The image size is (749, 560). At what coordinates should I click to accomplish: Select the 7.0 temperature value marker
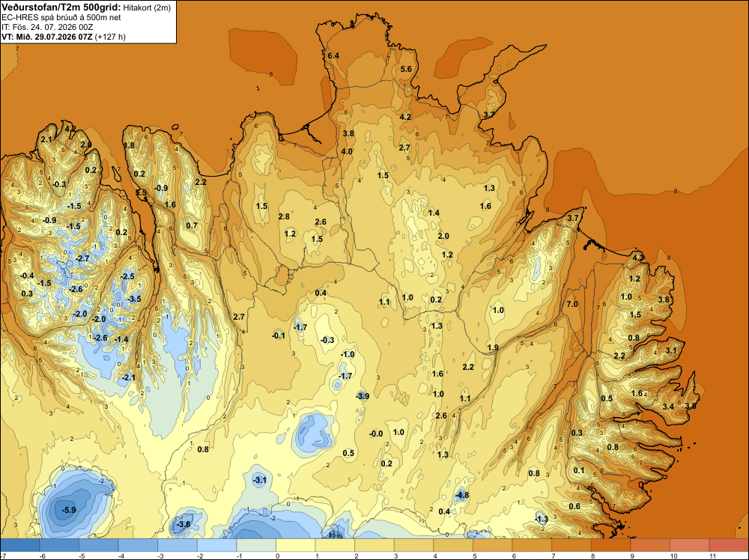coord(572,304)
